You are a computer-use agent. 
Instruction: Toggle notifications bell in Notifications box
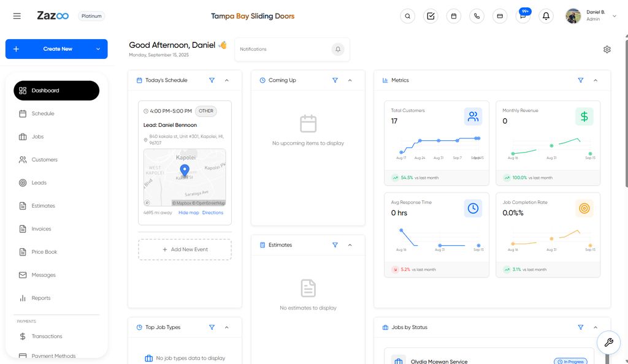[337, 50]
